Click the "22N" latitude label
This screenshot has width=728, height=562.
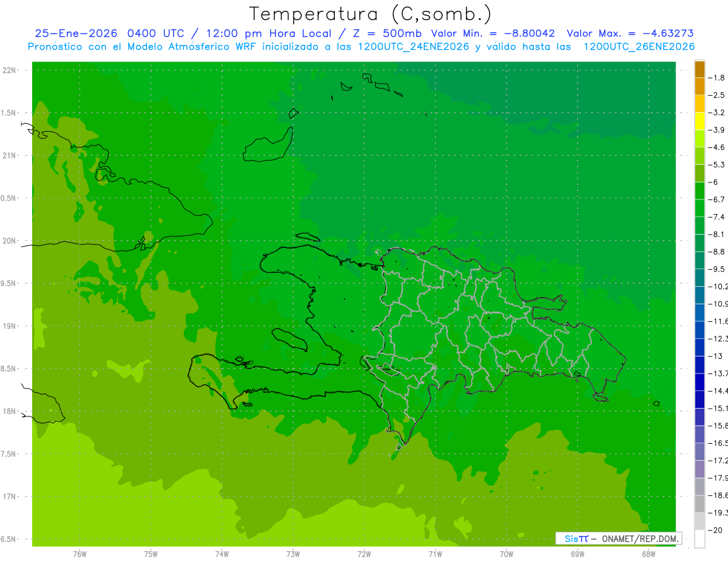tap(10, 70)
